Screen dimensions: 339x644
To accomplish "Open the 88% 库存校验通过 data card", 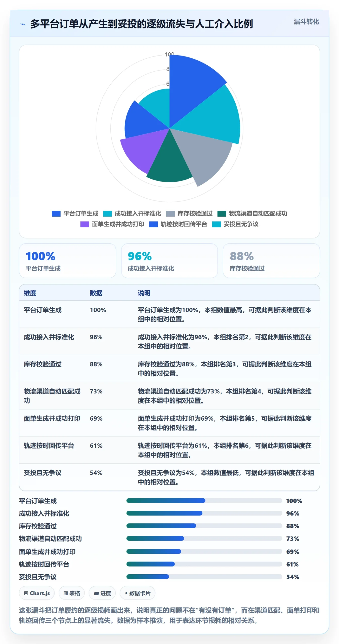I will 271,261.
